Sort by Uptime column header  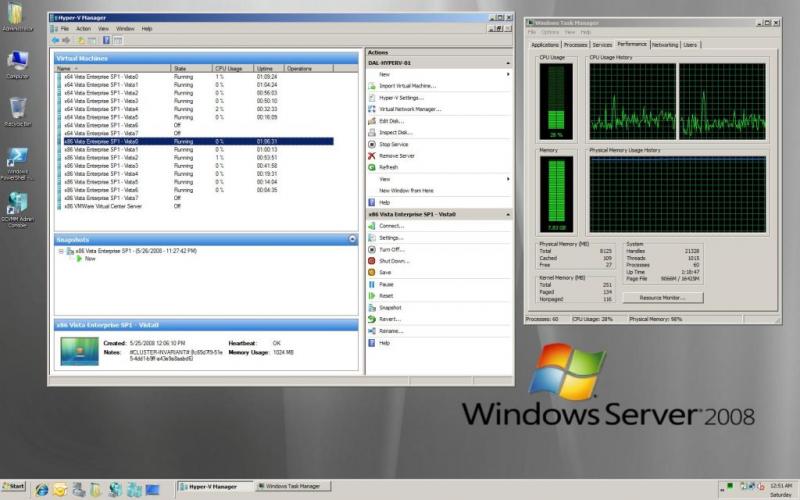point(269,68)
